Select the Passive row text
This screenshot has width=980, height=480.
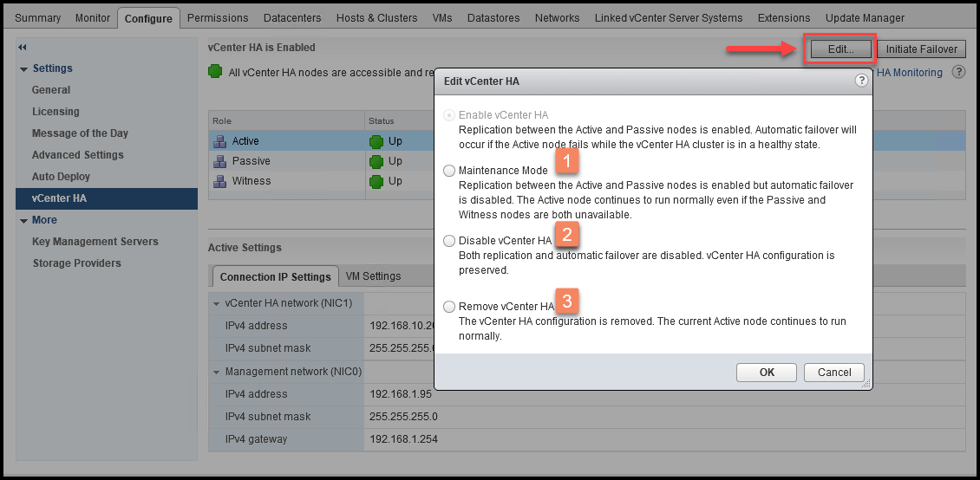point(252,161)
